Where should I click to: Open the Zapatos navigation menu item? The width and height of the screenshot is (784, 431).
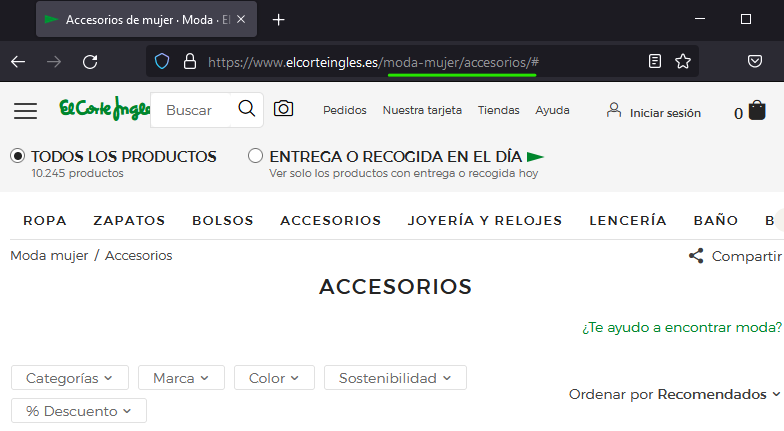(129, 220)
